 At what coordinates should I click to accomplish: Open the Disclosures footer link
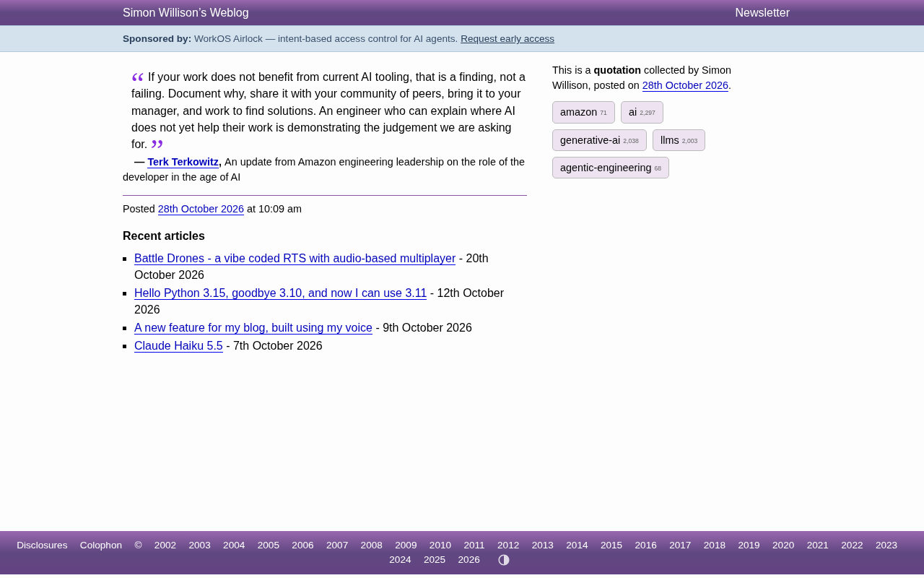pyautogui.click(x=42, y=545)
